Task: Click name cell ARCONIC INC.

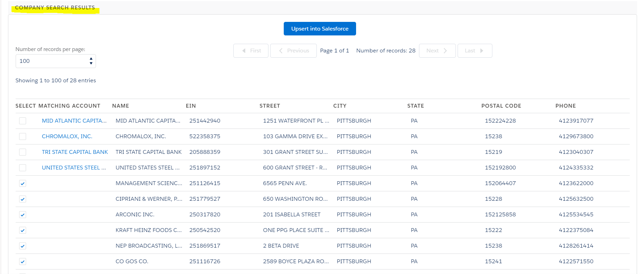Action: click(x=135, y=215)
